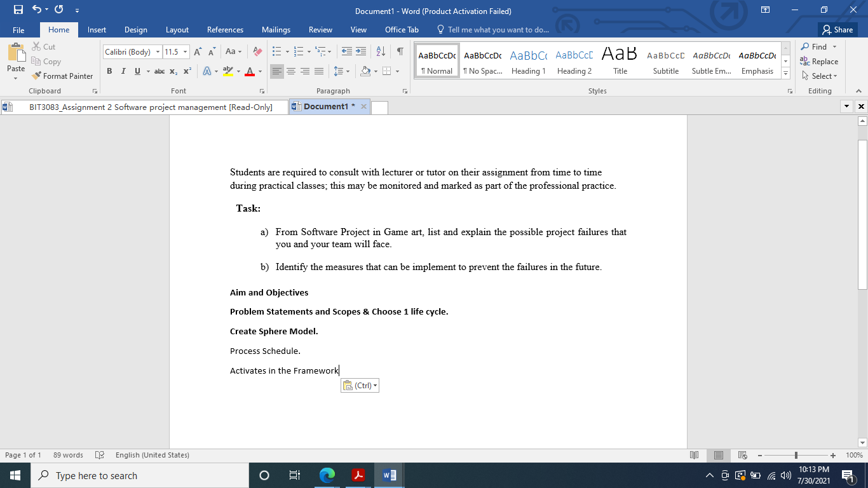Click the Format Painter icon
Screen dimensions: 868x488
36,76
